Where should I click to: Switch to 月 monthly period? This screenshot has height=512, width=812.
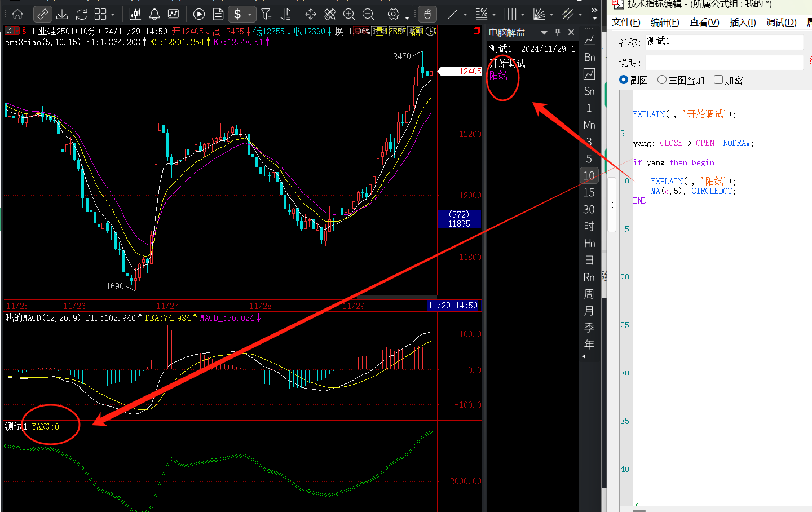click(589, 311)
